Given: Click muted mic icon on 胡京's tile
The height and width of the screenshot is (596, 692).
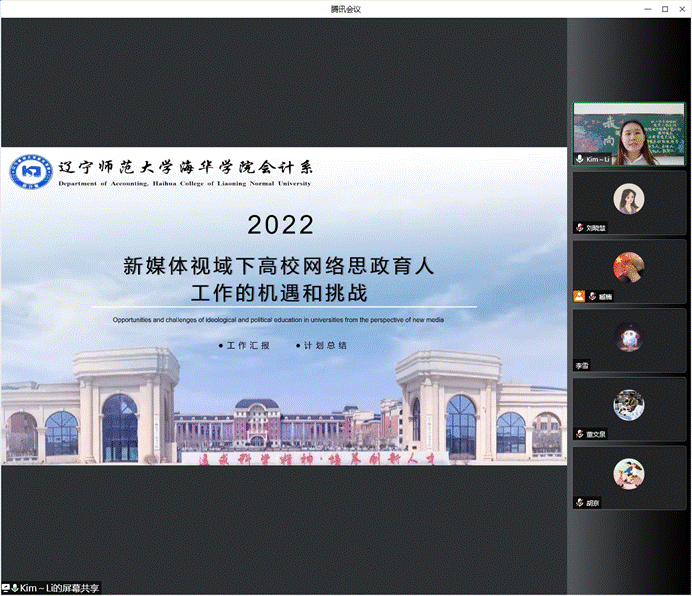Looking at the screenshot, I should tap(579, 502).
